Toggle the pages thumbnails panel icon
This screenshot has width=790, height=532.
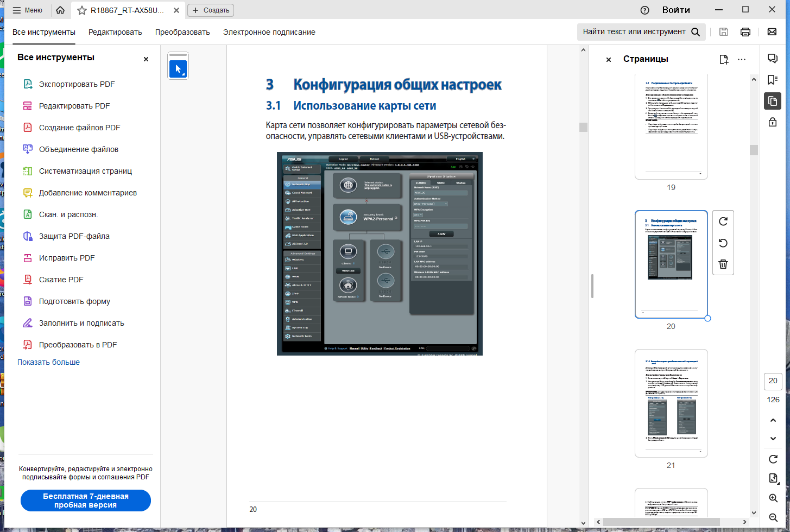(773, 101)
